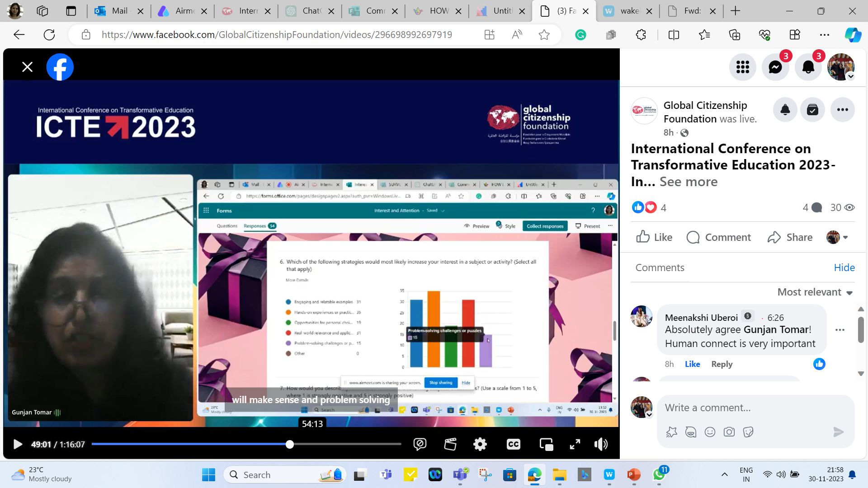Image resolution: width=868 pixels, height=488 pixels.
Task: Open your account profile menu
Action: pos(841,67)
